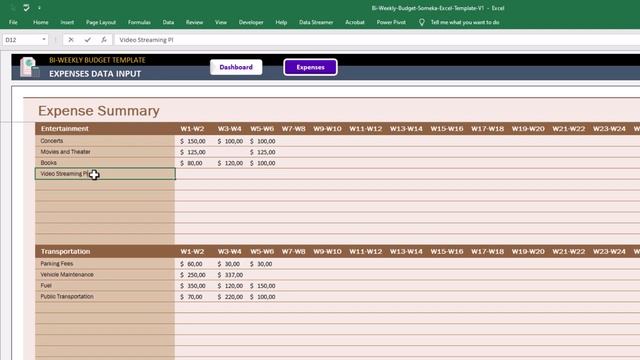This screenshot has height=360, width=640.
Task: Select the Vehicle Maintenance label
Action: pos(67,275)
